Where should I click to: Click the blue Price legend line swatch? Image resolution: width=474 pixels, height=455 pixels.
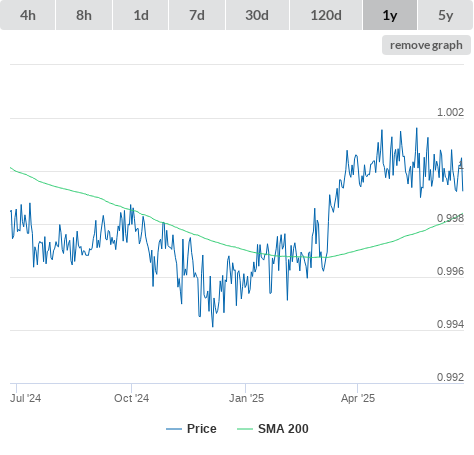pos(174,429)
